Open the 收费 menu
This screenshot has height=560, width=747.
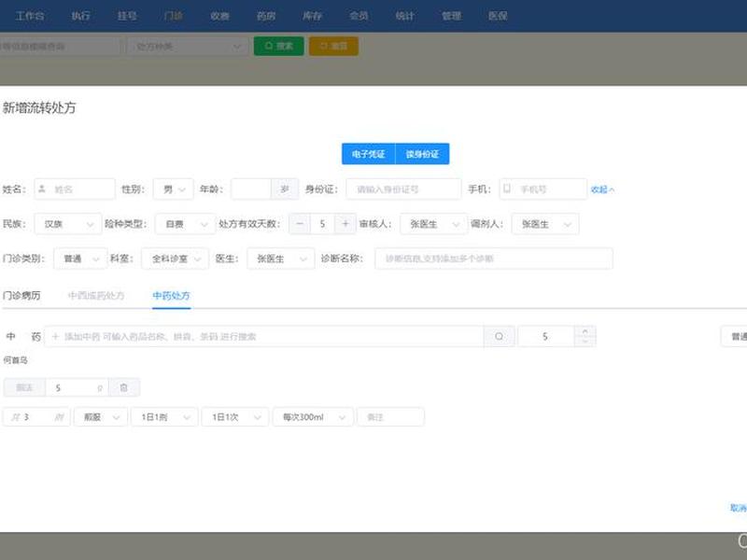pyautogui.click(x=219, y=16)
